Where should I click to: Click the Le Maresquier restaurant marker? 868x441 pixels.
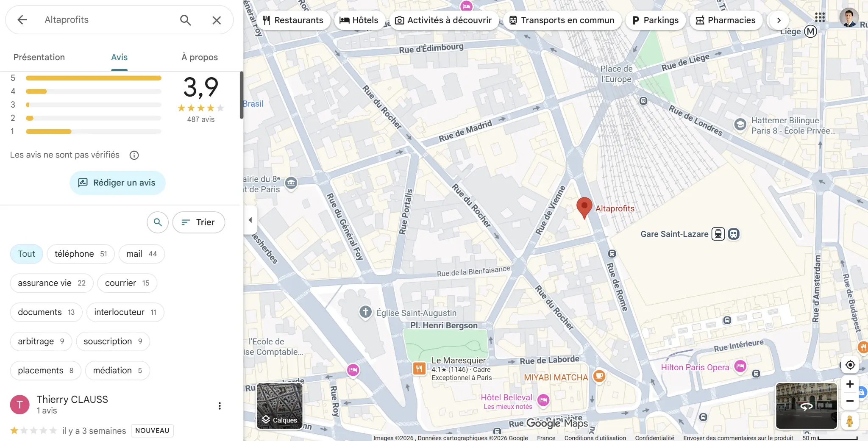coord(419,368)
